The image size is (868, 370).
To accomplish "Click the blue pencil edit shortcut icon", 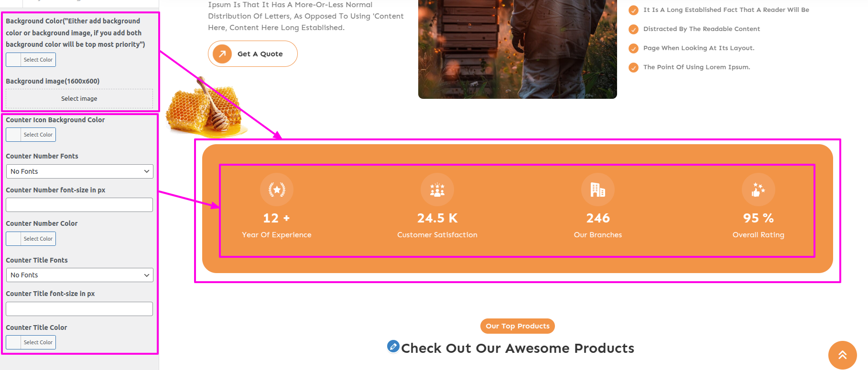I will (393, 346).
